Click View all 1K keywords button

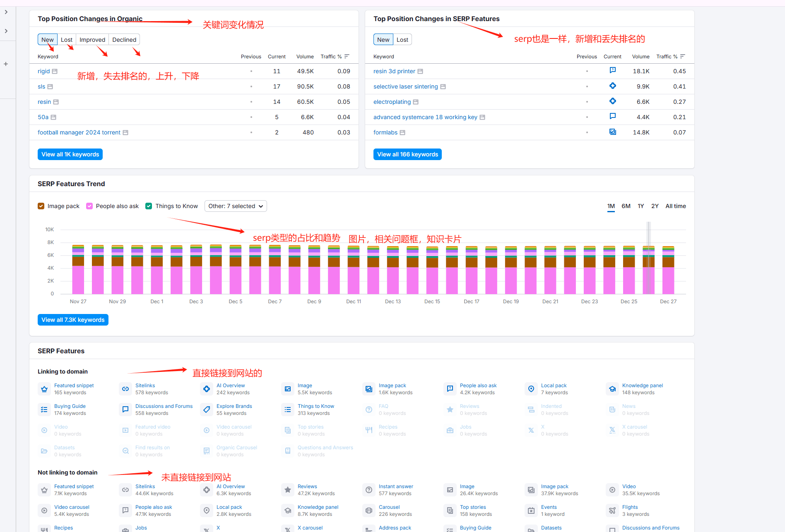click(x=70, y=154)
